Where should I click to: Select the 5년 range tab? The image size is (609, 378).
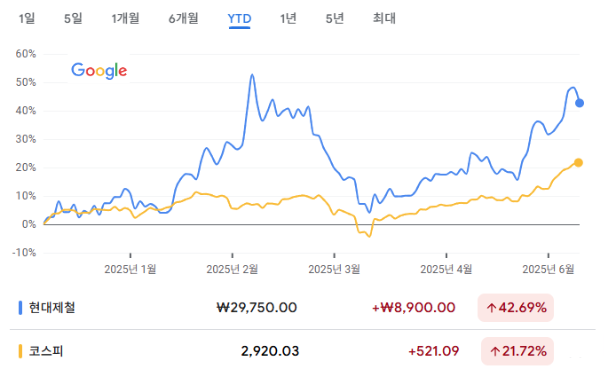click(x=334, y=18)
